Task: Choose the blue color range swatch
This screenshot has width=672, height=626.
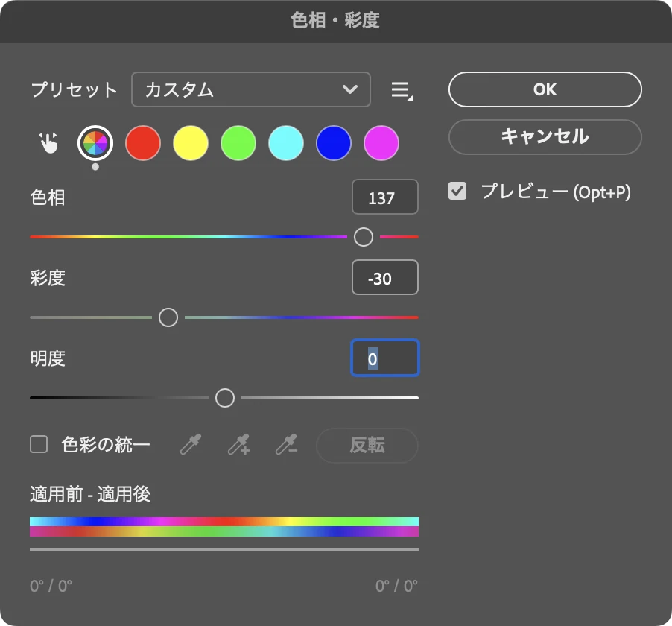Action: (334, 143)
